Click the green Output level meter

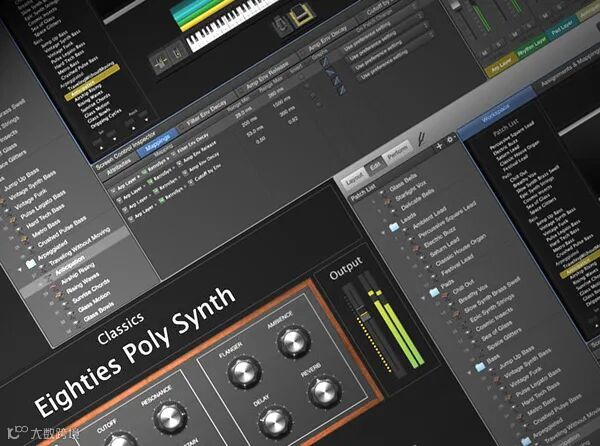tap(398, 330)
